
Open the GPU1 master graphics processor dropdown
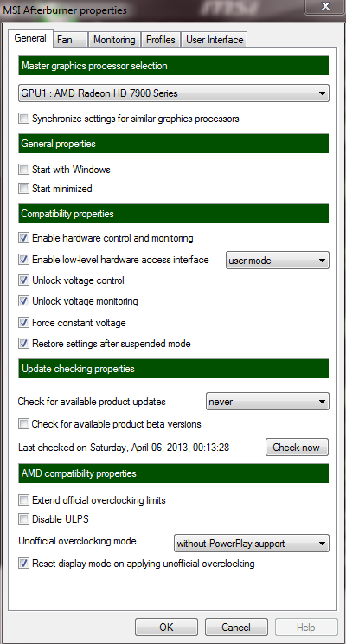click(x=174, y=93)
